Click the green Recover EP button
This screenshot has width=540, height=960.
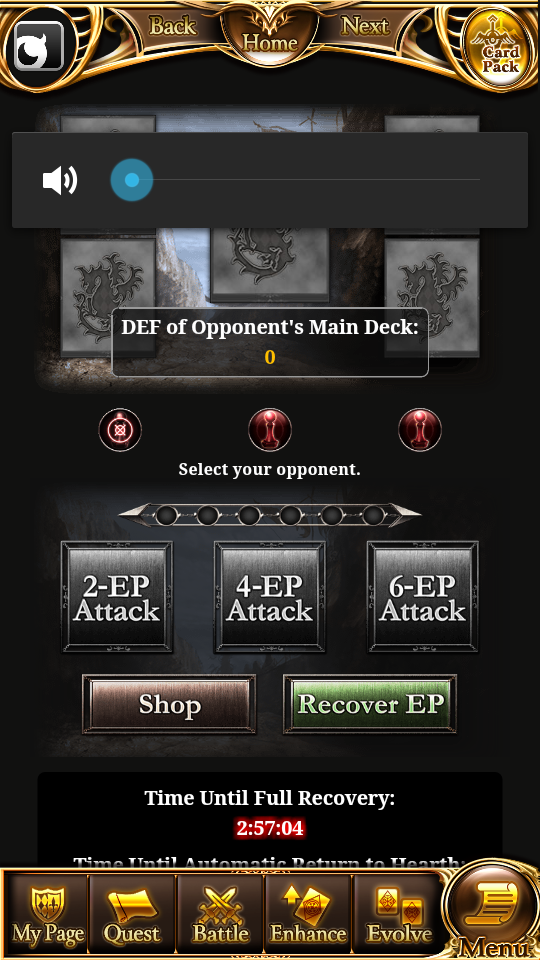[x=370, y=704]
